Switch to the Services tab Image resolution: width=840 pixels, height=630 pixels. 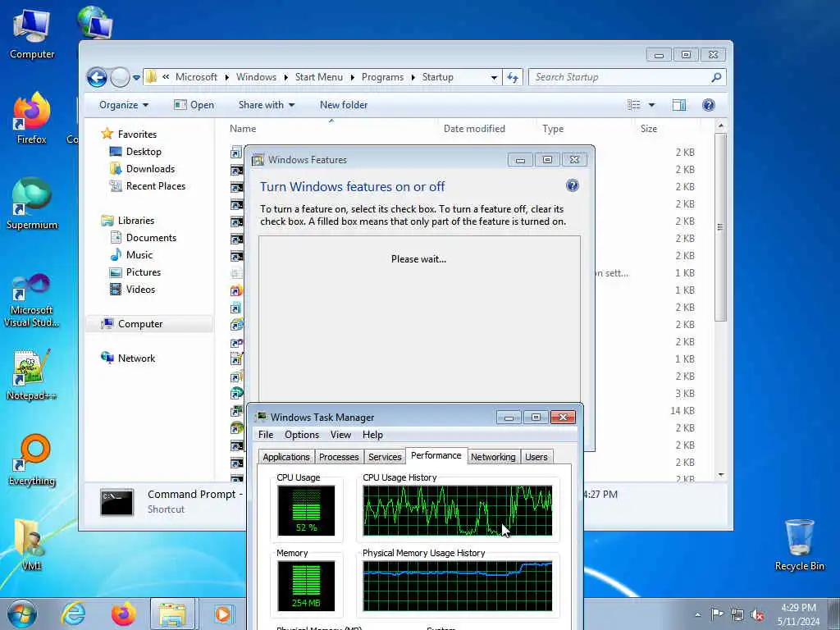click(385, 457)
